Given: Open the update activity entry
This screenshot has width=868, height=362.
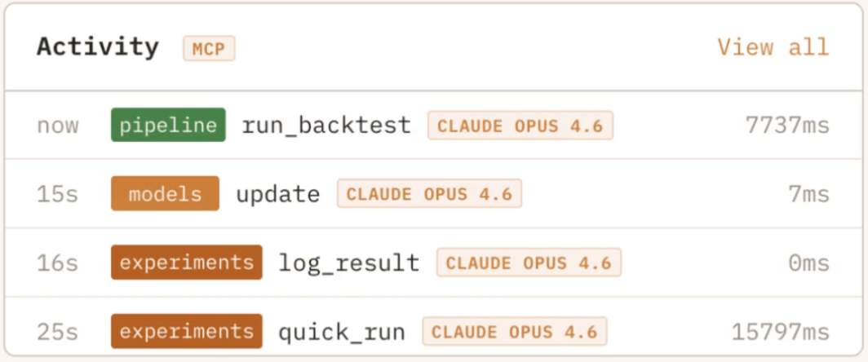Looking at the screenshot, I should point(277,194).
